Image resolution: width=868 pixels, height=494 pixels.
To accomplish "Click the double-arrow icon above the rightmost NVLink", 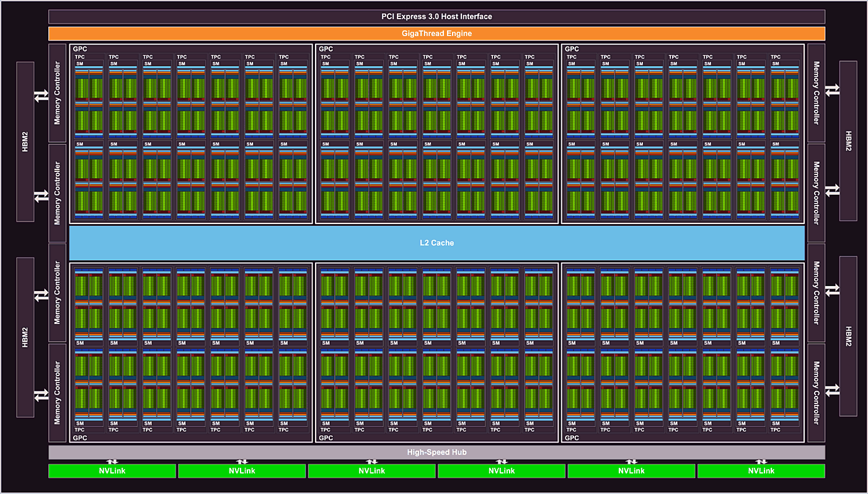I will tap(761, 462).
